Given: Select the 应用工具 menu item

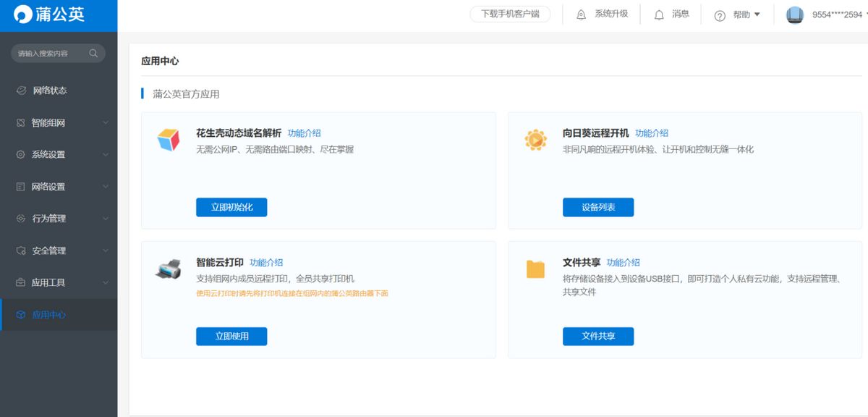Looking at the screenshot, I should click(x=59, y=282).
